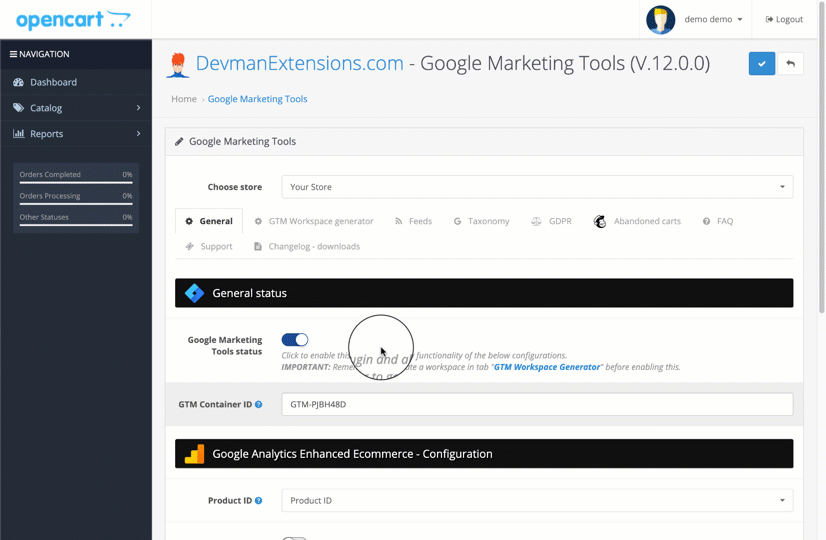Open the Support tab
826x540 pixels.
[x=209, y=247]
